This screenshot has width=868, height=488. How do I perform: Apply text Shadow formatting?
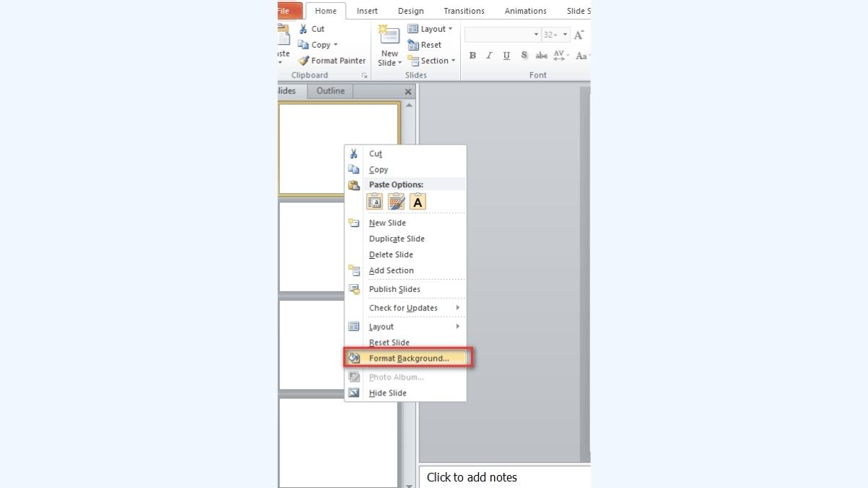click(524, 56)
